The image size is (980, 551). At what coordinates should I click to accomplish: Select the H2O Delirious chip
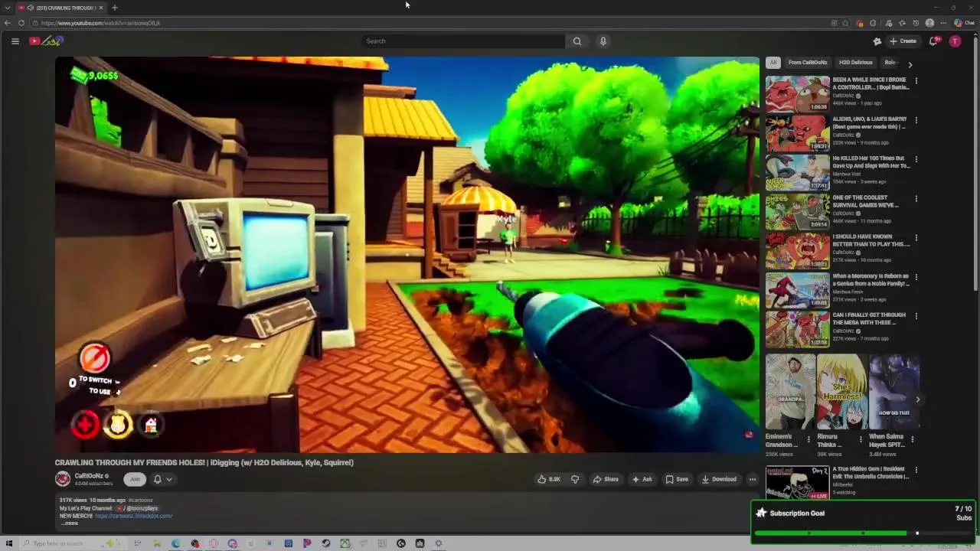855,63
